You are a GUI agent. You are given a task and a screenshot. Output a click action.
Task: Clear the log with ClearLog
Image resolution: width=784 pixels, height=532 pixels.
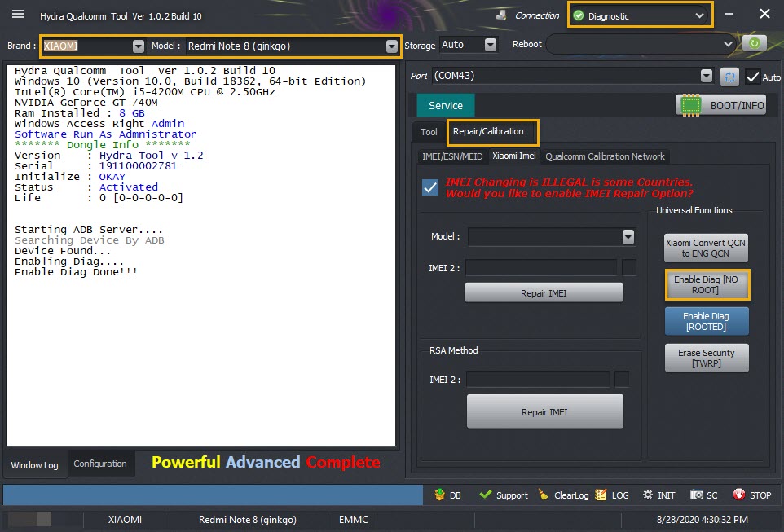click(563, 495)
